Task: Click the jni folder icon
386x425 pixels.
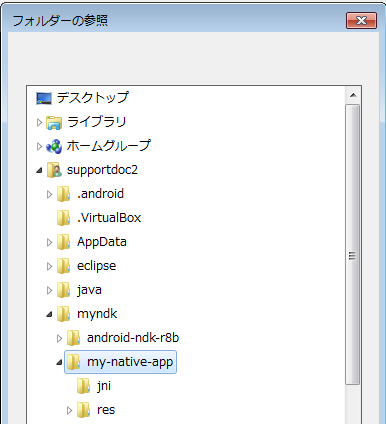Action: (83, 386)
